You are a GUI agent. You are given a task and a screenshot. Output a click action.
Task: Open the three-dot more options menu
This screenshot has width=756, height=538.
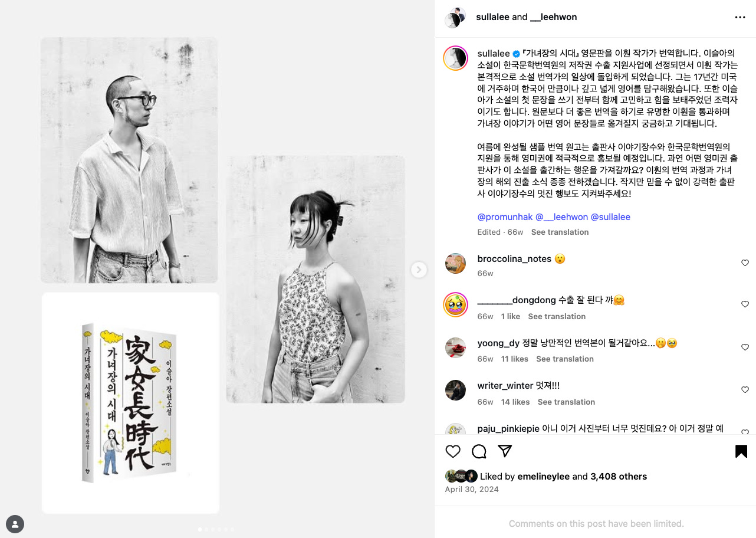coord(740,17)
